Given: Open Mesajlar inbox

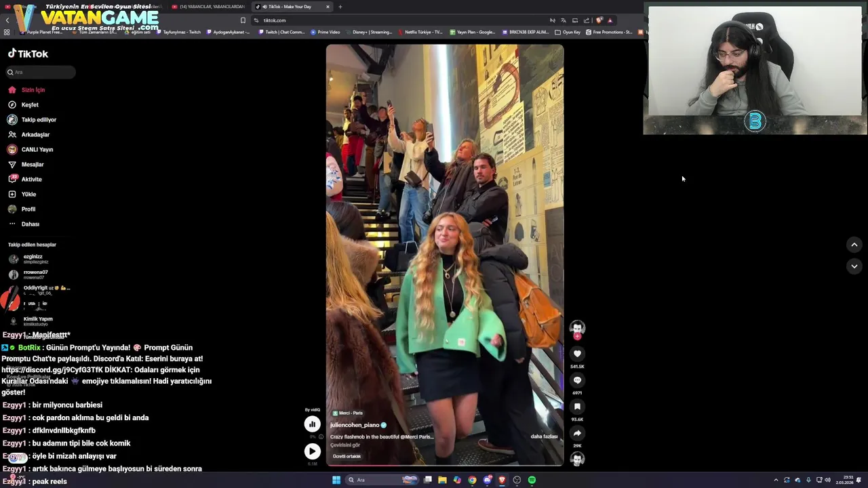Looking at the screenshot, I should tap(26, 164).
